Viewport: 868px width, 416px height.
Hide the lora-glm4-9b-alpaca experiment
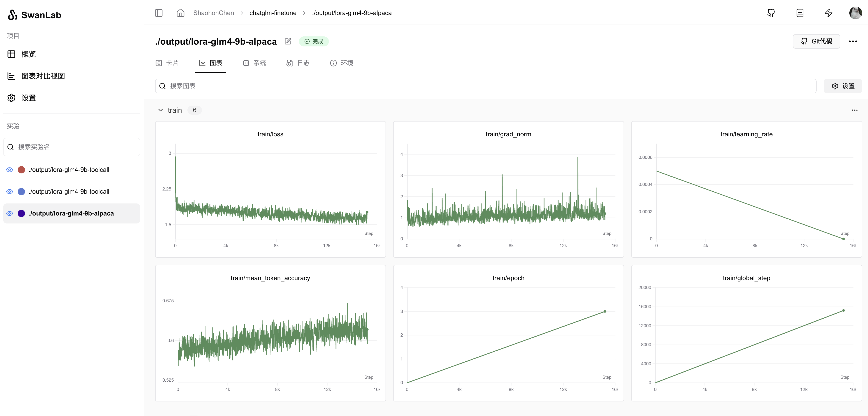10,213
